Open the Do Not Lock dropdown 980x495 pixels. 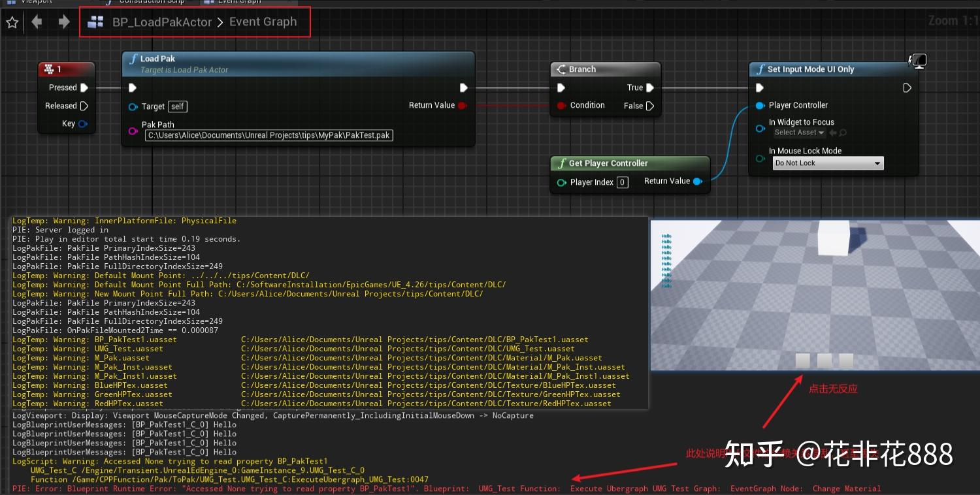coord(828,163)
